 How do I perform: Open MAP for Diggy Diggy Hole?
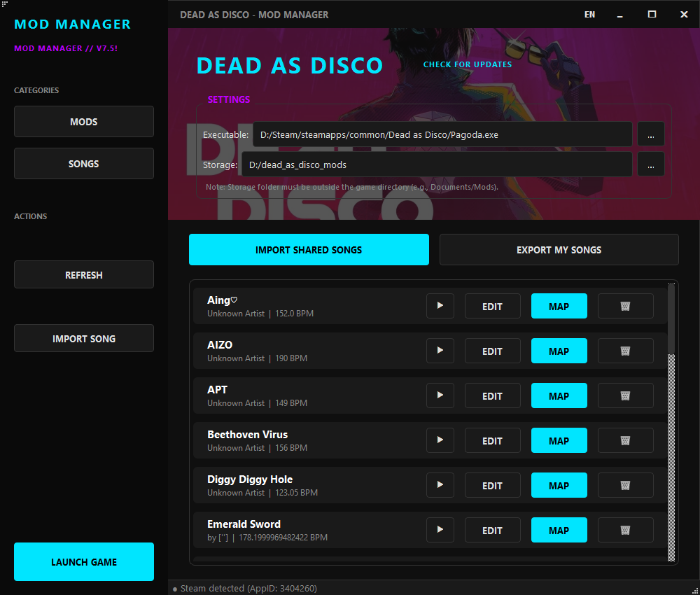pos(559,484)
